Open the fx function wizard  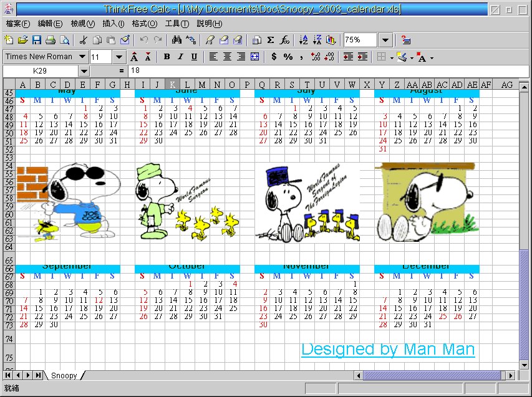click(284, 40)
